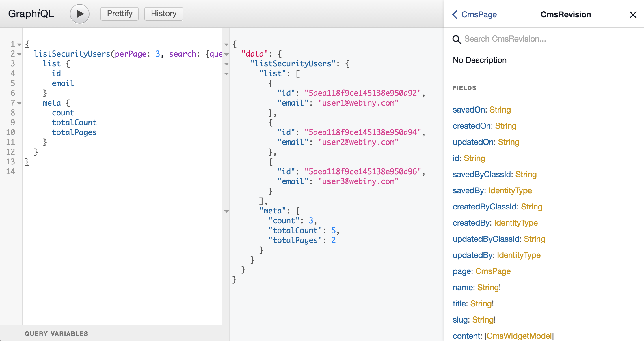This screenshot has width=644, height=341.
Task: Click the Prettify button
Action: point(120,14)
